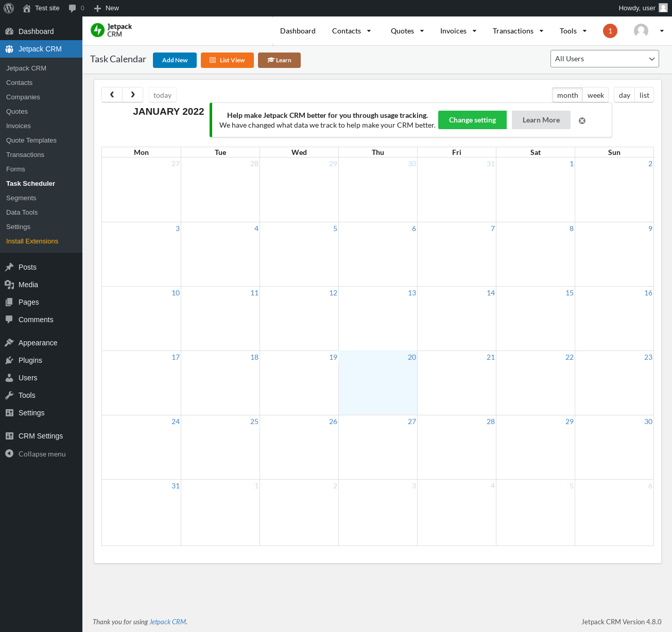Click the orange List View button

click(227, 60)
